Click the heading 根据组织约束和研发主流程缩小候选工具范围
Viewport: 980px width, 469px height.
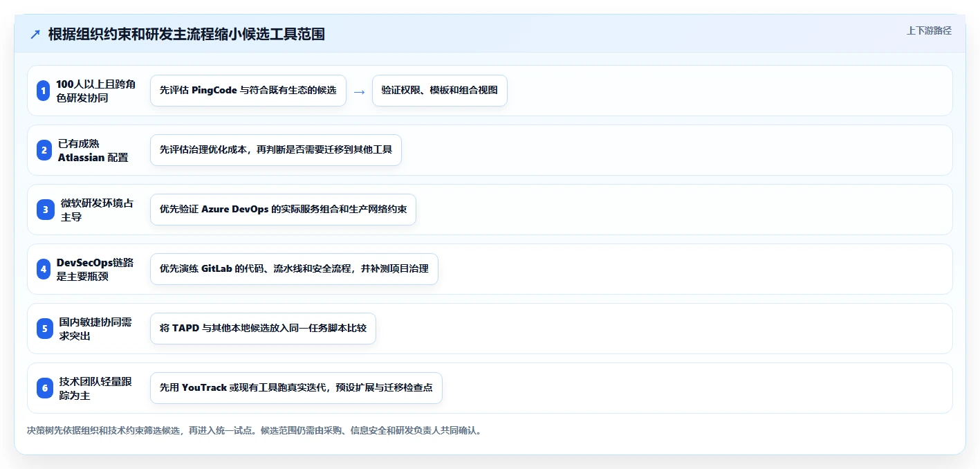tap(186, 34)
